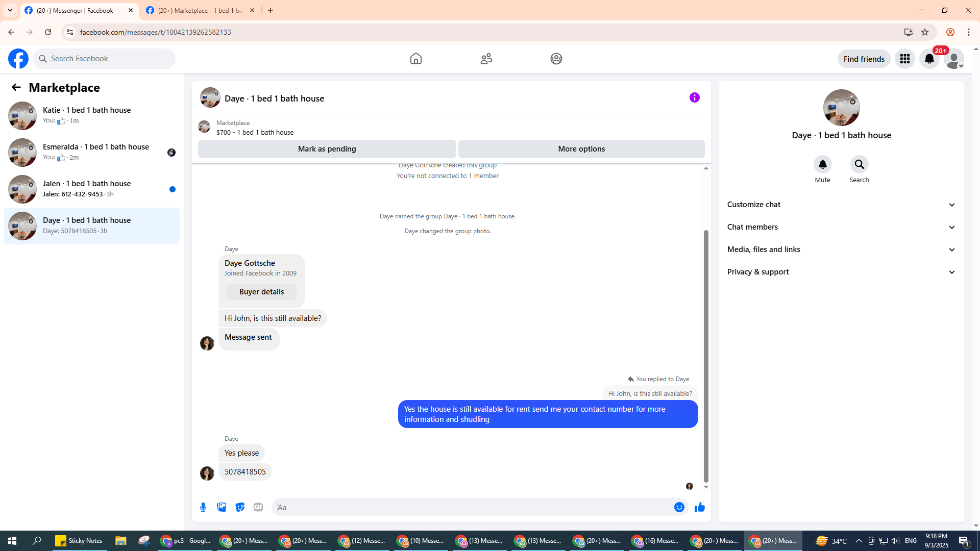Attach a photo or file
Image resolution: width=980 pixels, height=551 pixels.
(x=222, y=507)
